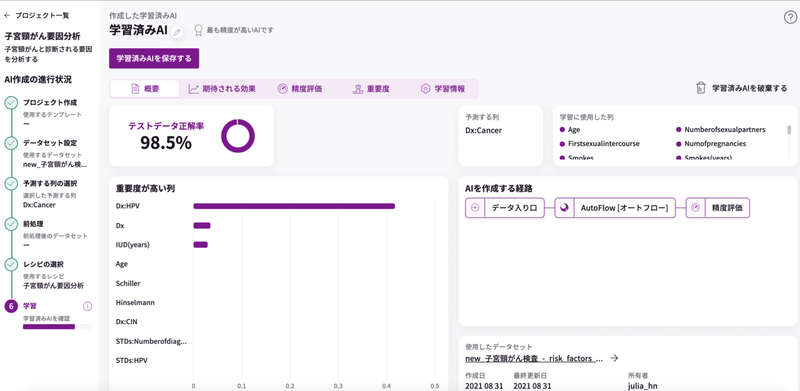
Task: Open the 概要 tab
Action: pos(145,89)
